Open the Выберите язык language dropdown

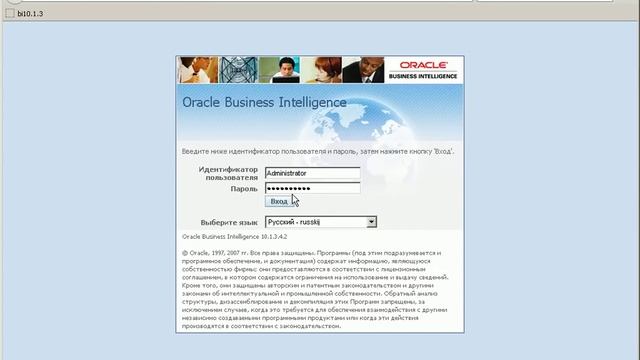click(321, 222)
